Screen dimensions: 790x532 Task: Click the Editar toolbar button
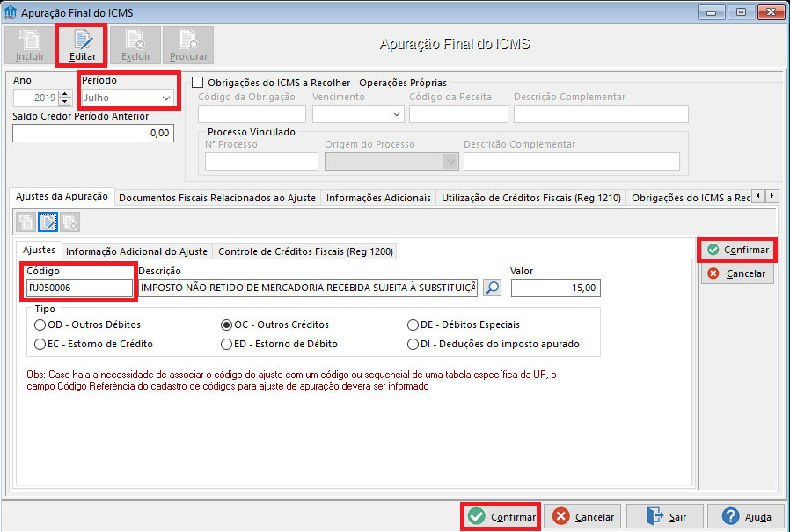(82, 46)
